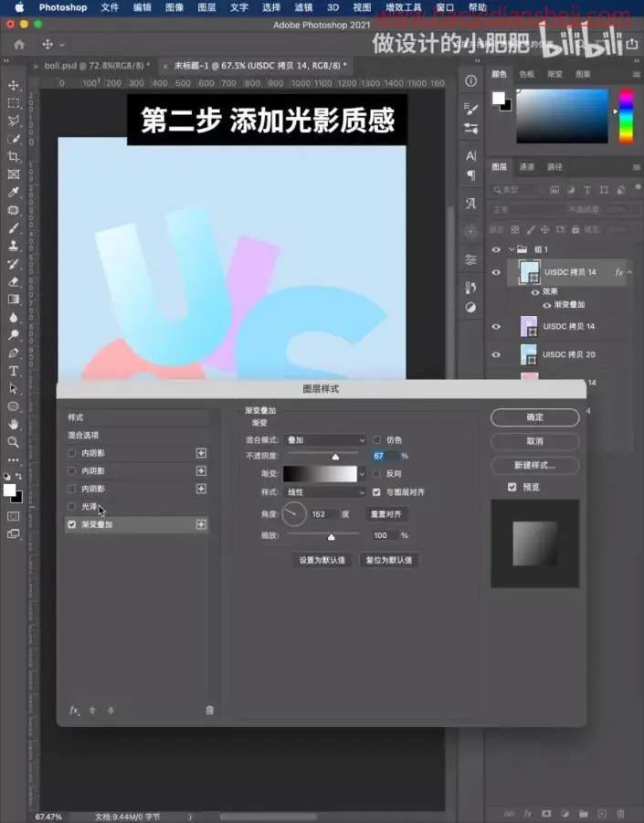Open the Paragraph panel icon
The height and width of the screenshot is (823, 644).
click(x=470, y=175)
